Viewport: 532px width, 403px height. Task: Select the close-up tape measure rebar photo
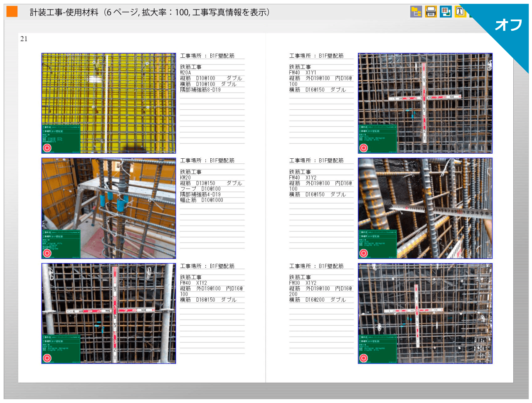click(425, 208)
